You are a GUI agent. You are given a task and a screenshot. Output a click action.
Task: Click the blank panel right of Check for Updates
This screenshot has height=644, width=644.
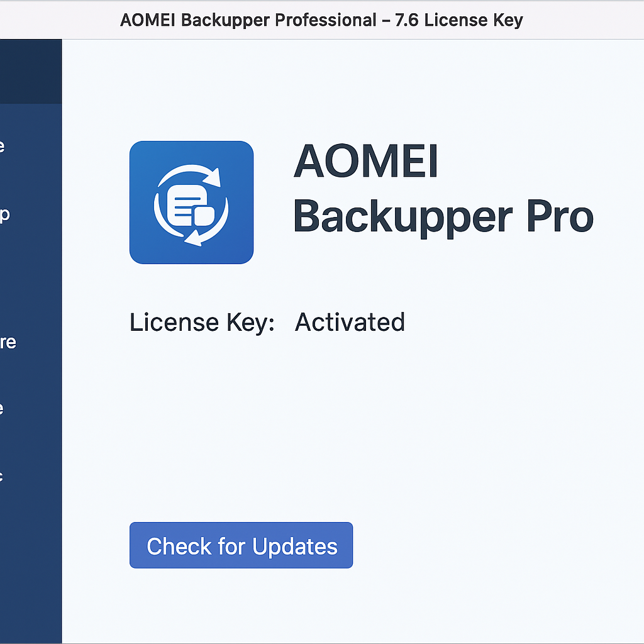coord(497,545)
